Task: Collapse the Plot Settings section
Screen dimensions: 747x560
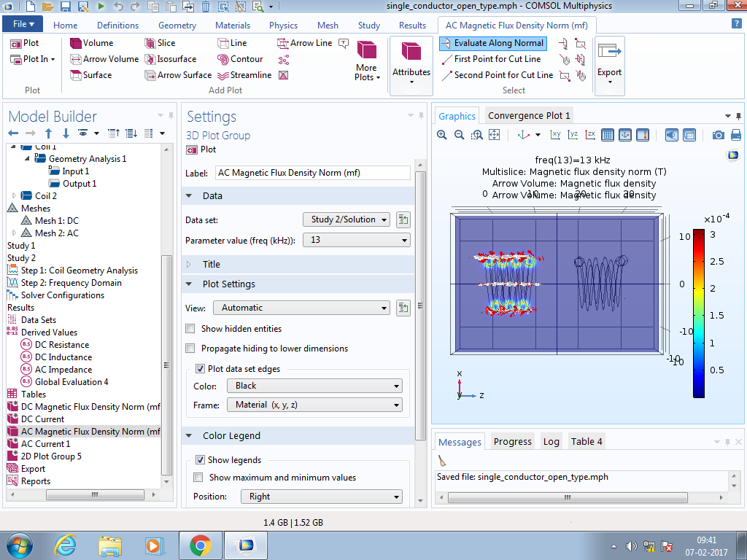Action: (189, 284)
